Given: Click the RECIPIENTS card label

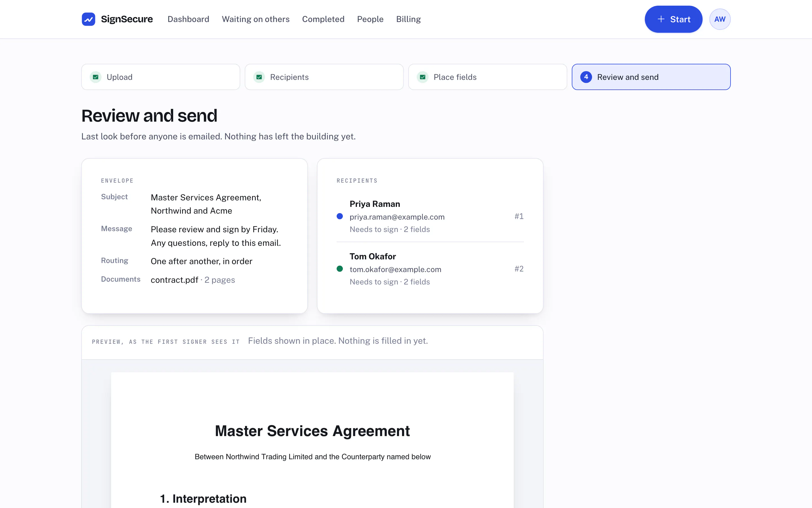Looking at the screenshot, I should click(x=357, y=181).
